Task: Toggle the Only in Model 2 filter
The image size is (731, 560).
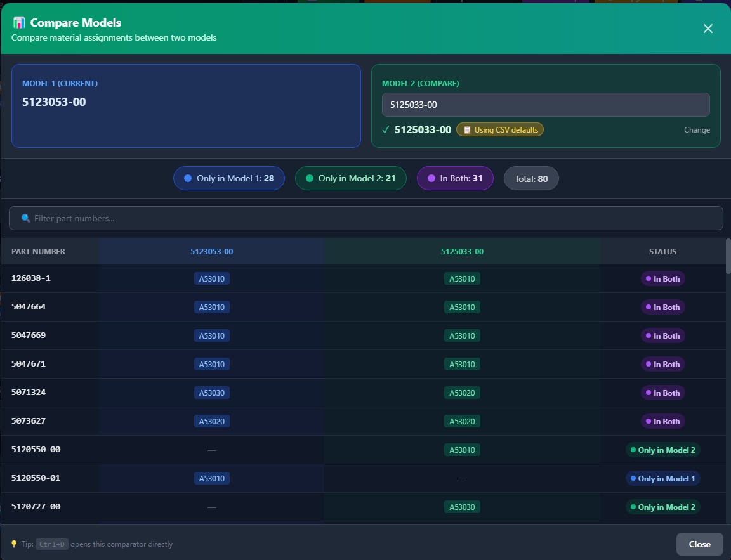Action: coord(350,179)
